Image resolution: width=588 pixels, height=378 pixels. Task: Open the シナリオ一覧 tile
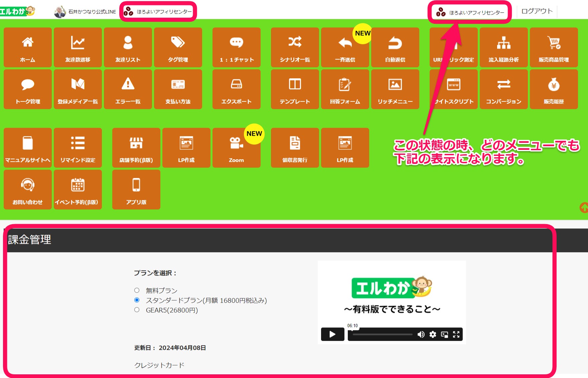pyautogui.click(x=295, y=48)
